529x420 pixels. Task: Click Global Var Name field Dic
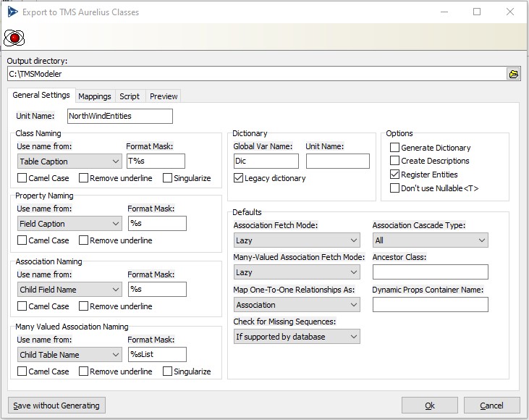[x=266, y=161]
